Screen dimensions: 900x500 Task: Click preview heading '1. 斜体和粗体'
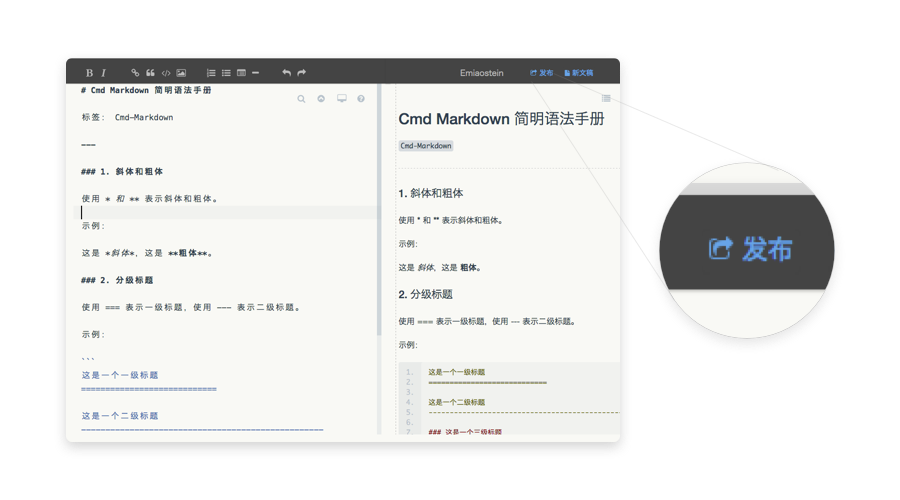(430, 193)
